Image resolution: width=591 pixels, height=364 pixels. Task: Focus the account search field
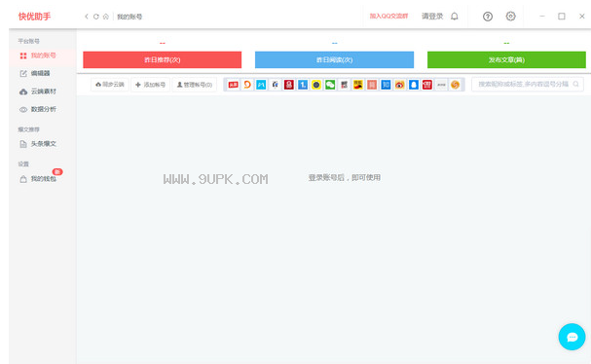[528, 84]
